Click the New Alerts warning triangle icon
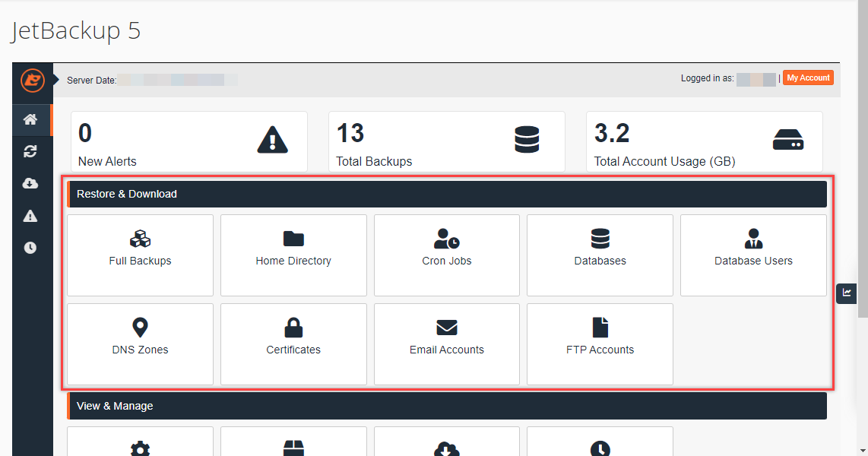 [272, 139]
